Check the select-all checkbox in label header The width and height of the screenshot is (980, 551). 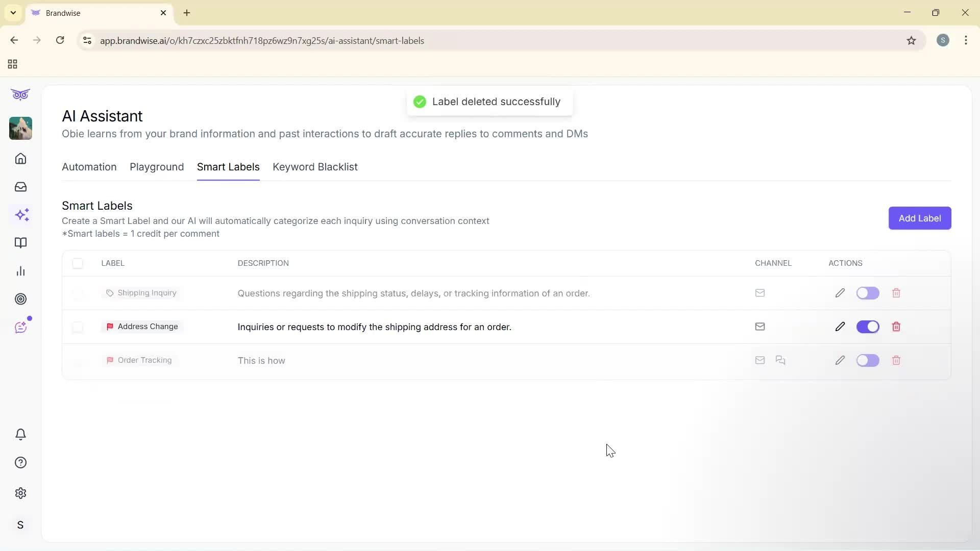click(78, 263)
